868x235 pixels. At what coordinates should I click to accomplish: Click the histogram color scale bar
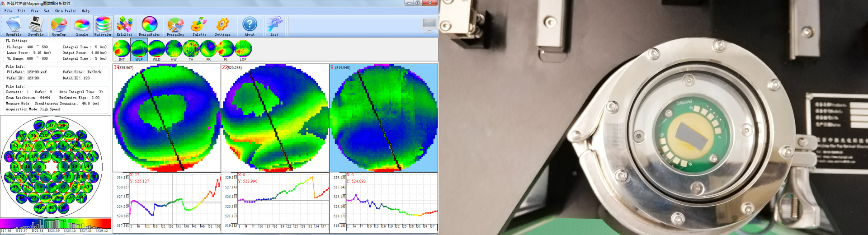[x=56, y=224]
